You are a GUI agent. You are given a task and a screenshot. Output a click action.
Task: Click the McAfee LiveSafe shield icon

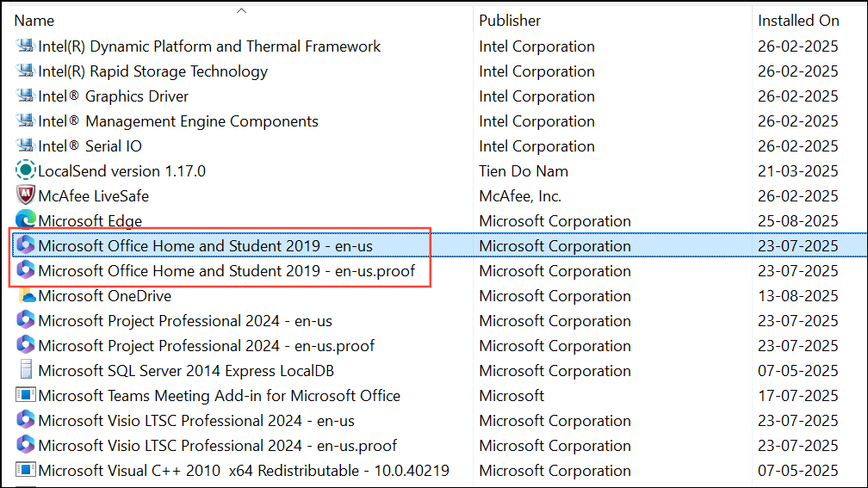(x=26, y=196)
